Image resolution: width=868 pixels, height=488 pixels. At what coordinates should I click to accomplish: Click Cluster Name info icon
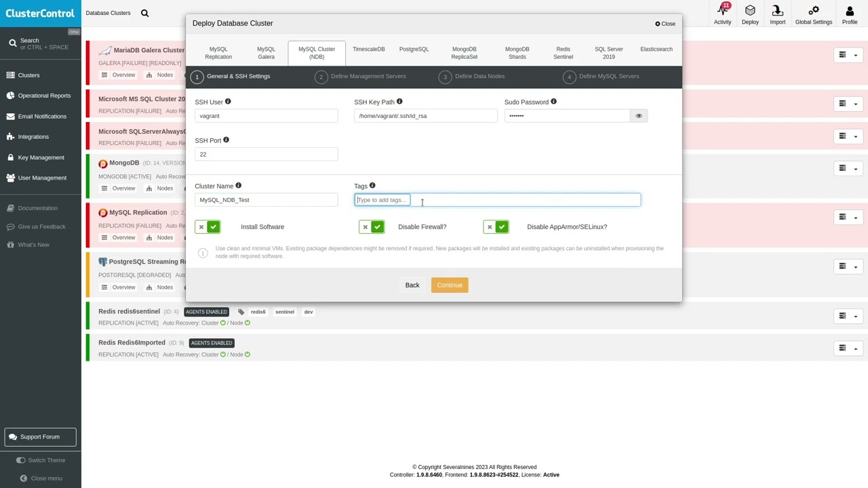238,186
